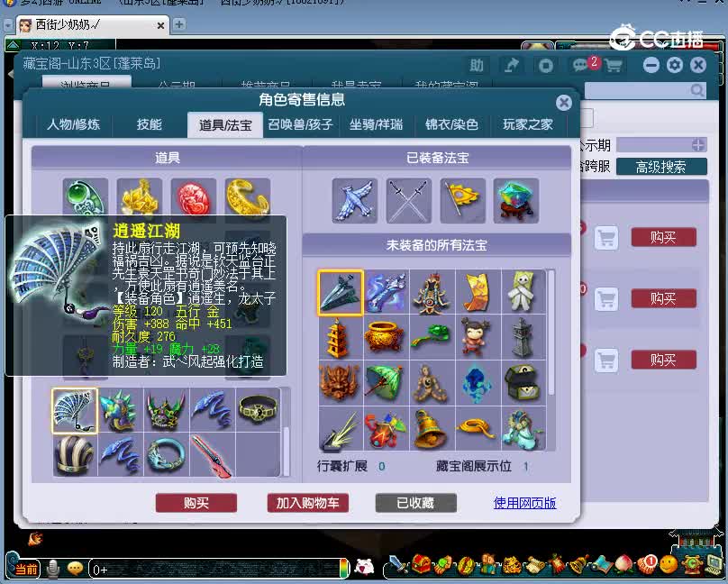Open the smiley face toolbar icon
This screenshot has width=728, height=584.
coord(669,564)
